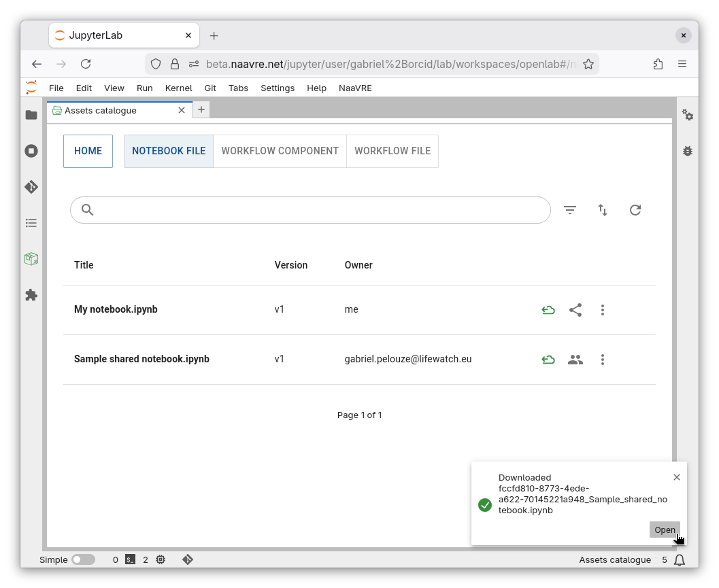Open the Git sidebar panel

click(x=31, y=187)
